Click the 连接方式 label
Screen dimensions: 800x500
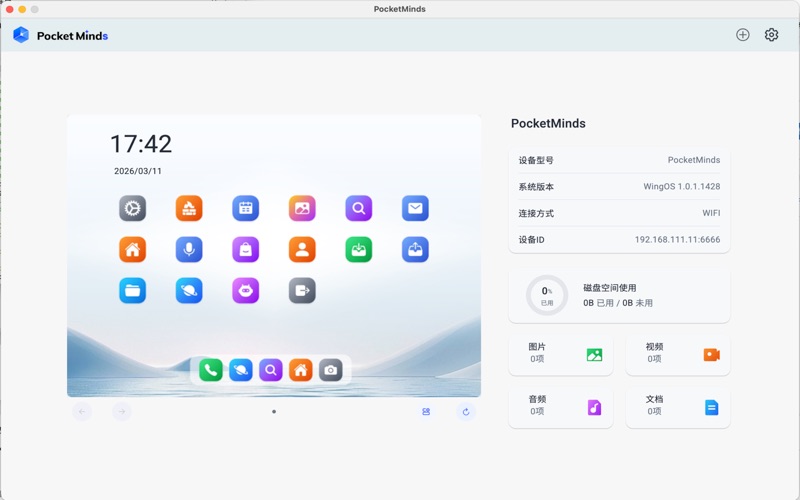click(536, 213)
